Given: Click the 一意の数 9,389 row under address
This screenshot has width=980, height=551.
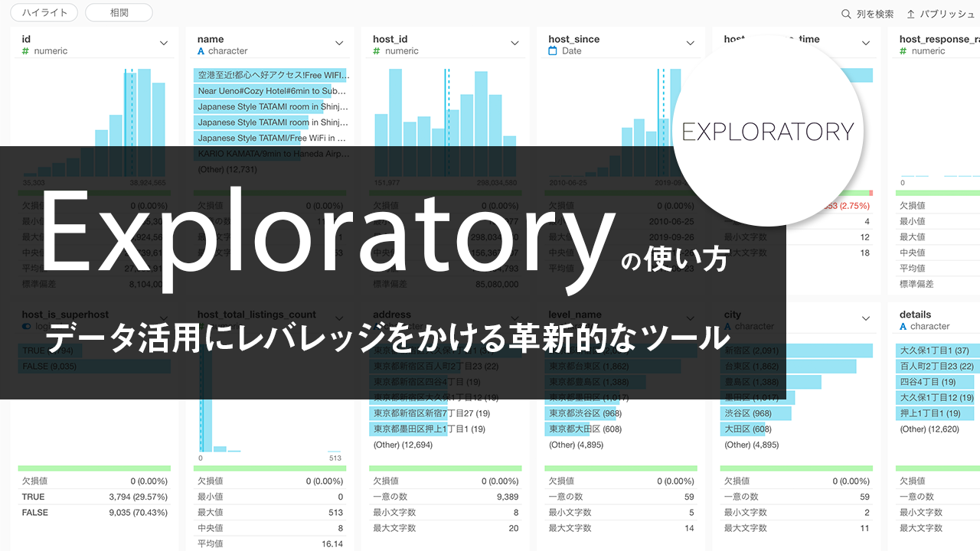Looking at the screenshot, I should click(x=445, y=497).
